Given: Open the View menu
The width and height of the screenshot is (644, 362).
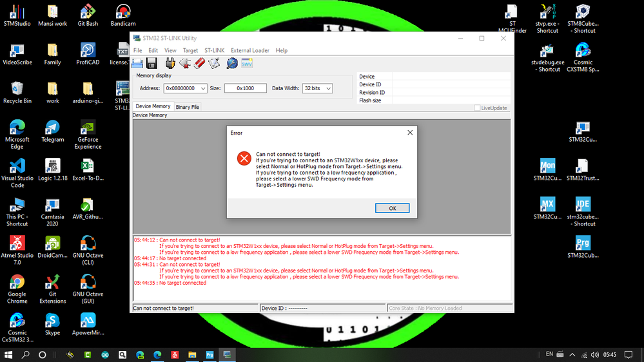Looking at the screenshot, I should [x=170, y=50].
